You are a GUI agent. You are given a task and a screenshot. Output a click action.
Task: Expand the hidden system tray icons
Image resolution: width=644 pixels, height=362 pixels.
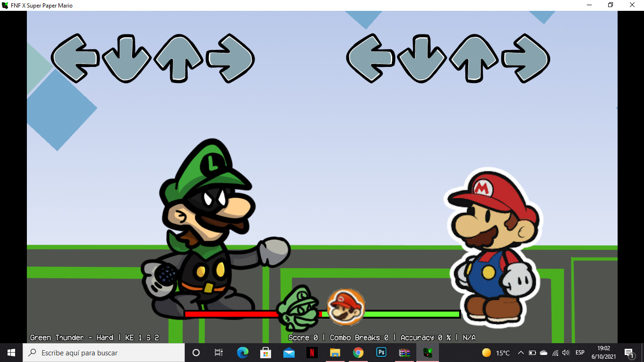(520, 352)
